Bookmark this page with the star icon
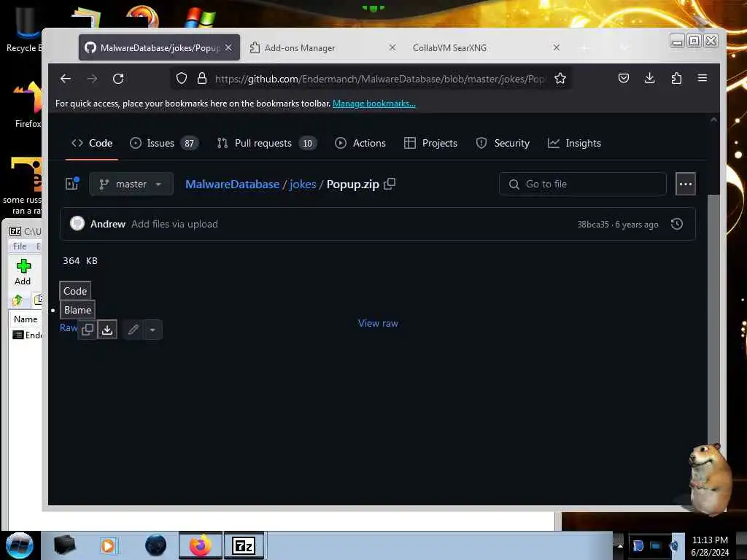The height and width of the screenshot is (560, 747). click(560, 79)
